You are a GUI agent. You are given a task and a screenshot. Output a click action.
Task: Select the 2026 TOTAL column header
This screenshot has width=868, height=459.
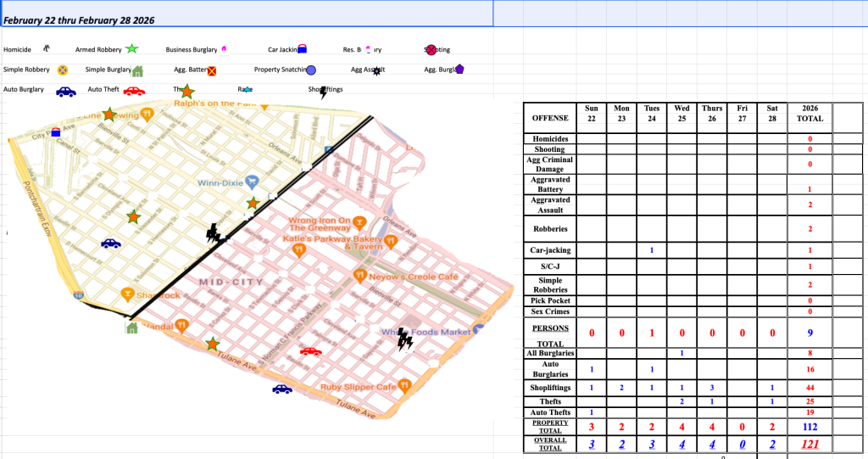(810, 114)
